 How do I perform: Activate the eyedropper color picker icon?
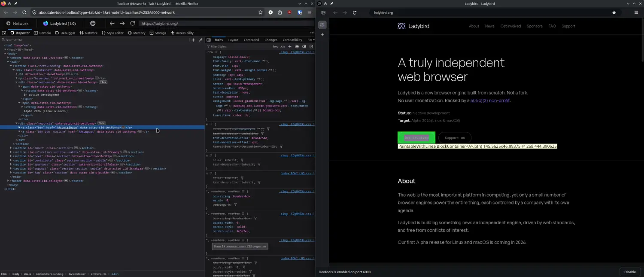pyautogui.click(x=200, y=40)
